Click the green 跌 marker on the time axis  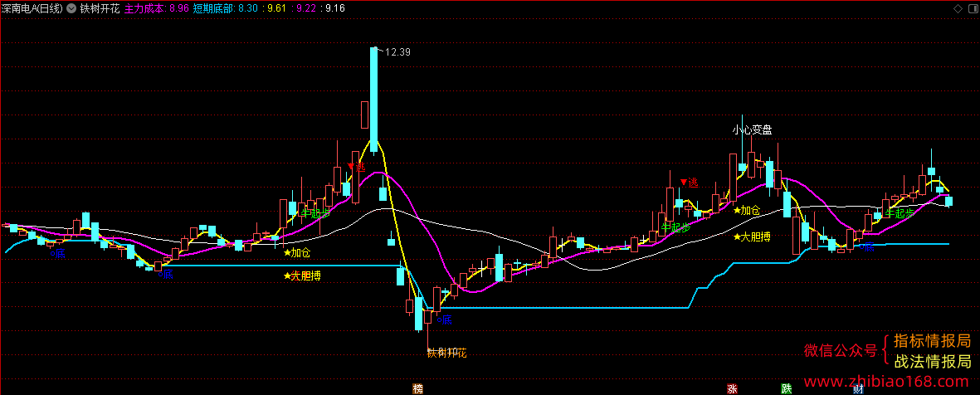click(x=787, y=388)
